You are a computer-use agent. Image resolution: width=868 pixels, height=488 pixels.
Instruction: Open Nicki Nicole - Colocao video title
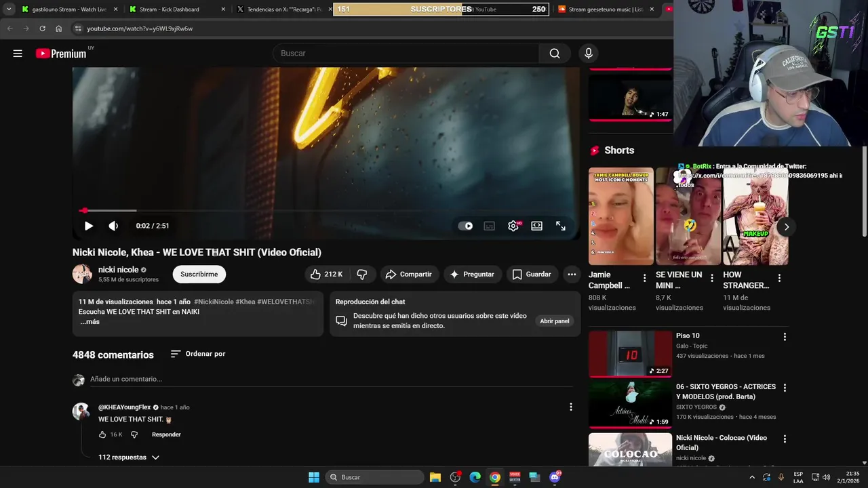[722, 443]
